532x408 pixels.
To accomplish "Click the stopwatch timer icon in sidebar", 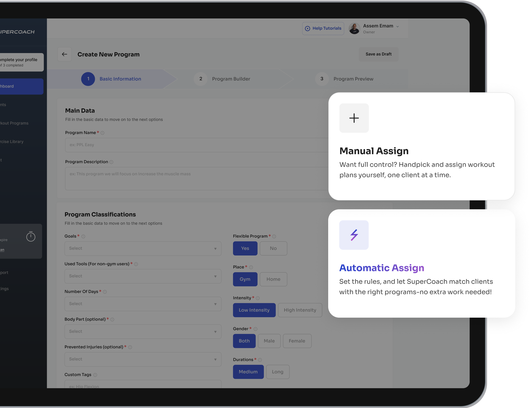I will pyautogui.click(x=31, y=237).
